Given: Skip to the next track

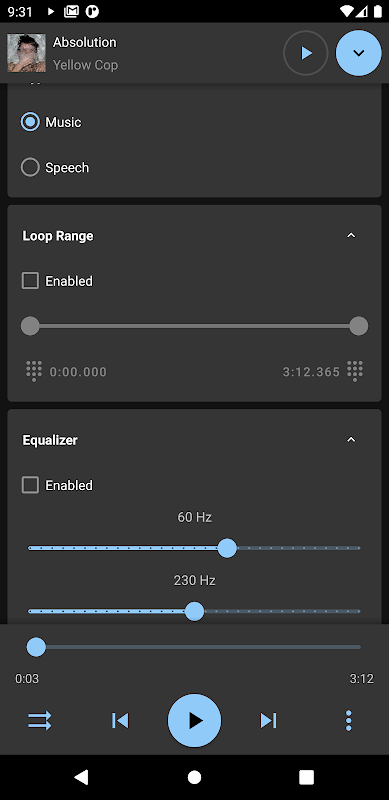Looking at the screenshot, I should (269, 720).
